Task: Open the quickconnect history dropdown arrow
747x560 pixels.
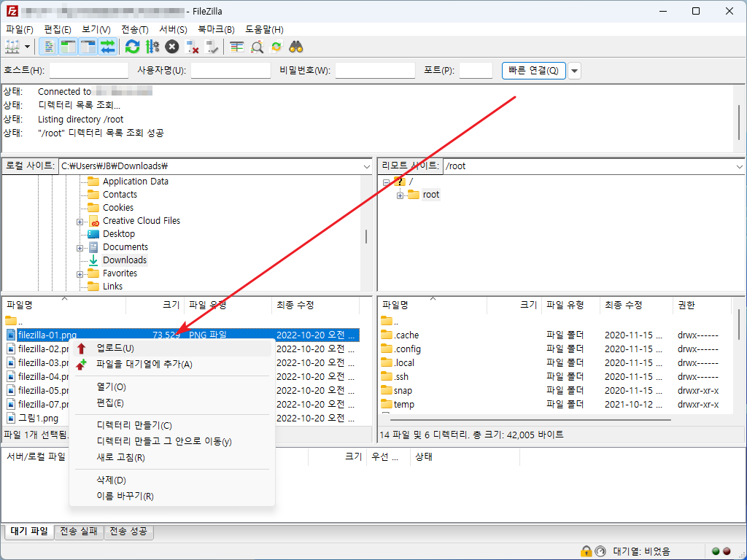Action: coord(575,71)
